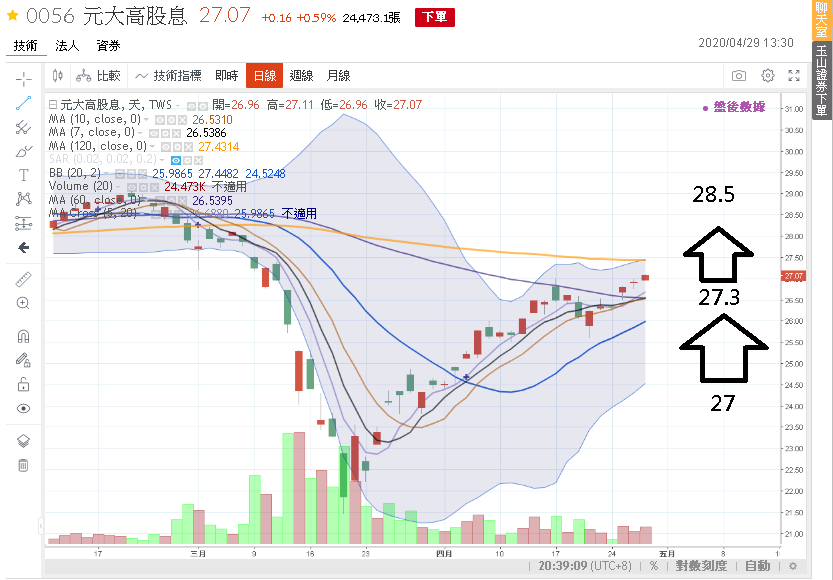
Task: Remove the MA (120, close, 0) indicator
Action: tap(189, 147)
